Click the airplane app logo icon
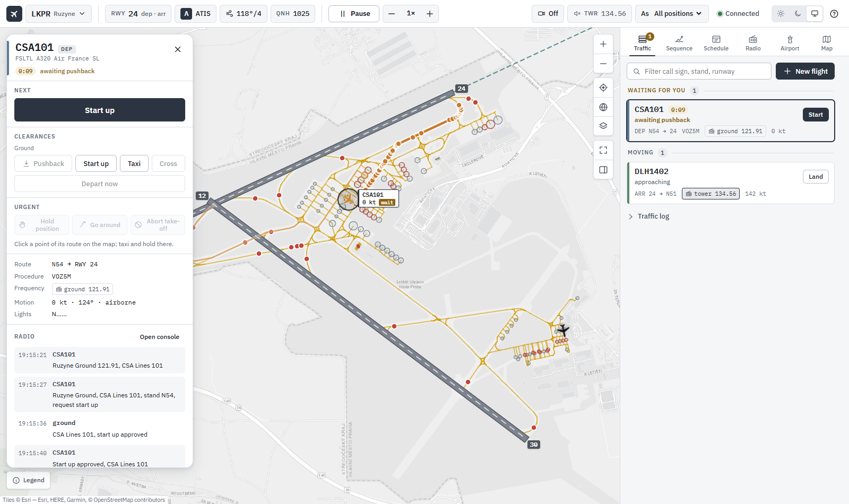Screen dimensions: 849x504 pos(14,14)
